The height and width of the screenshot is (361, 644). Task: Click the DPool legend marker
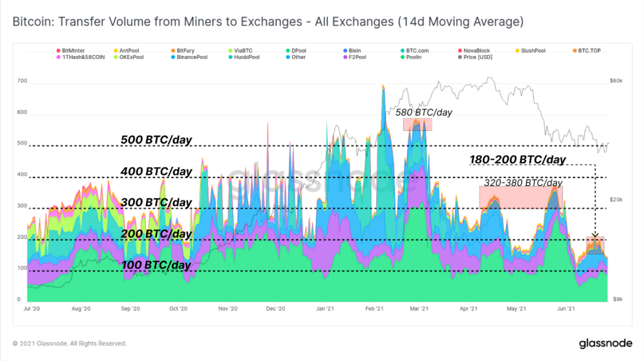[x=288, y=51]
